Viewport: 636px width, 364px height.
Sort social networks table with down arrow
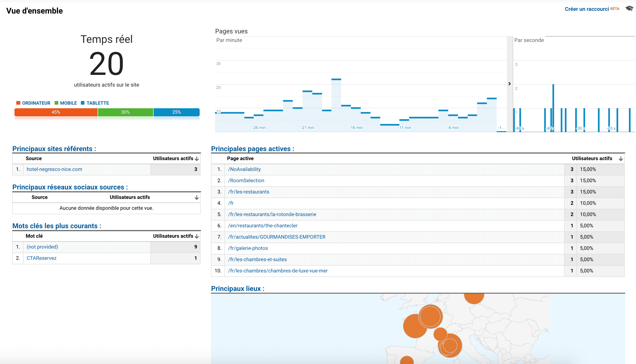pos(197,198)
